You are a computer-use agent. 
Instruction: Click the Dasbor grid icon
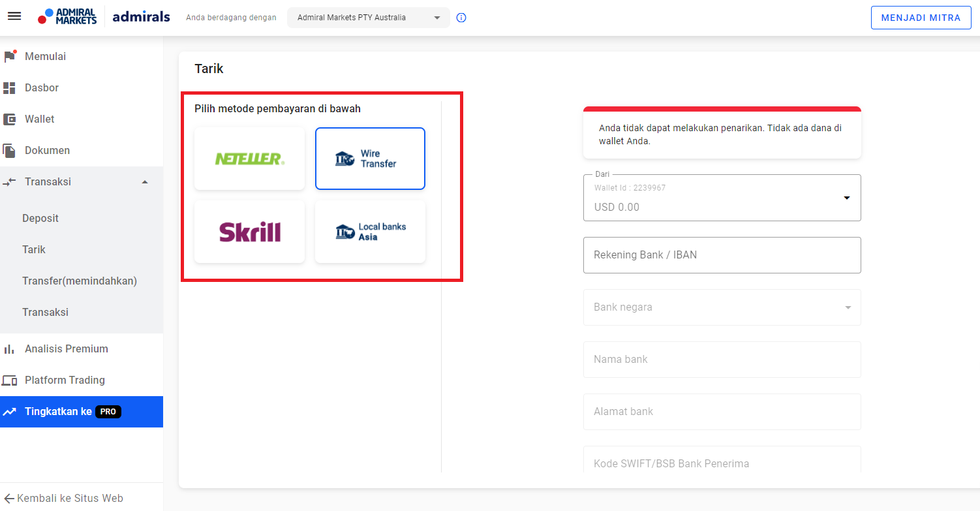click(9, 88)
